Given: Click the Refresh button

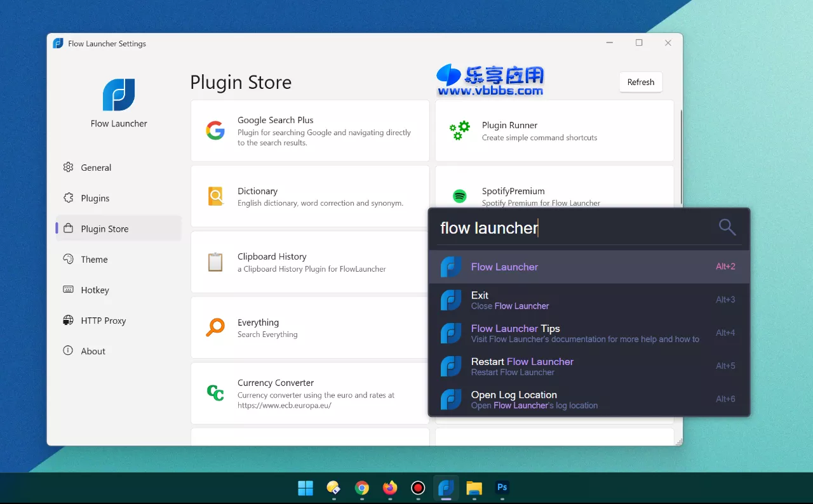Looking at the screenshot, I should click(640, 82).
